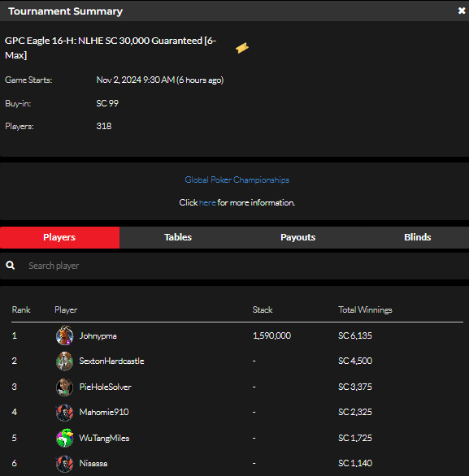Switch to the Tables tab
469x476 pixels.
click(x=178, y=237)
